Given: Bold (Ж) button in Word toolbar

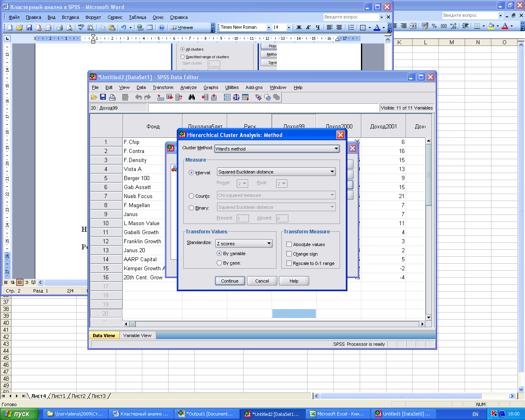Looking at the screenshot, I should (299, 27).
